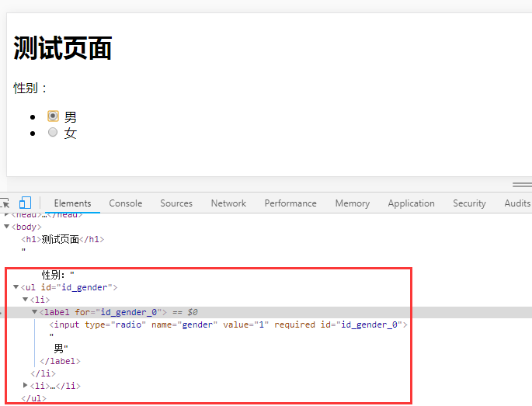532x406 pixels.
Task: Switch to the Elements tab
Action: pos(72,203)
